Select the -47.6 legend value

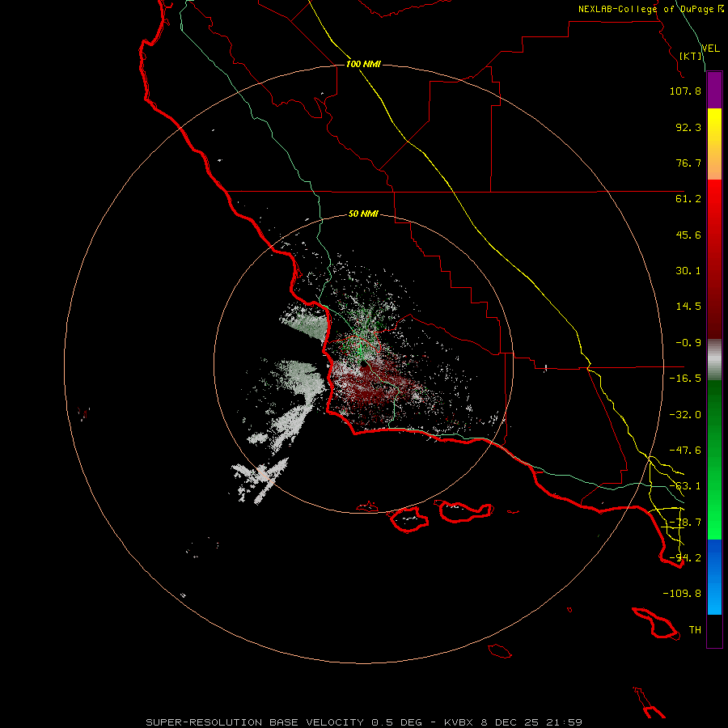click(x=685, y=451)
